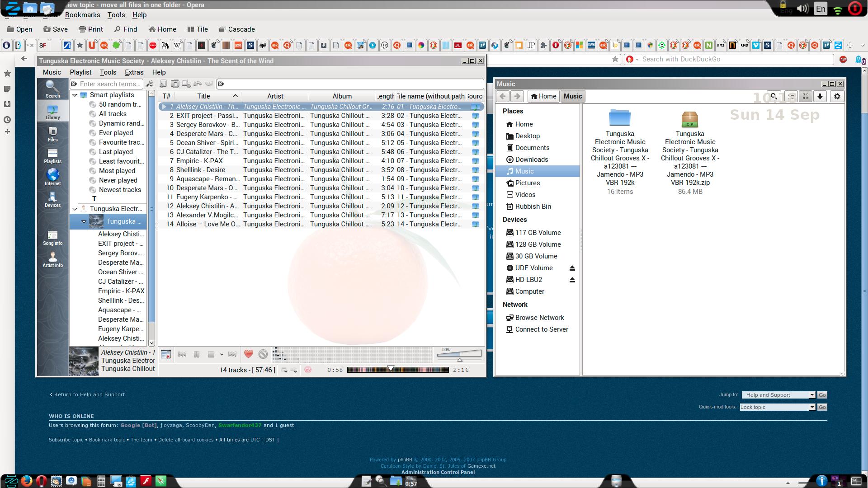
Task: Click Opera Print toolbar button
Action: [x=91, y=29]
